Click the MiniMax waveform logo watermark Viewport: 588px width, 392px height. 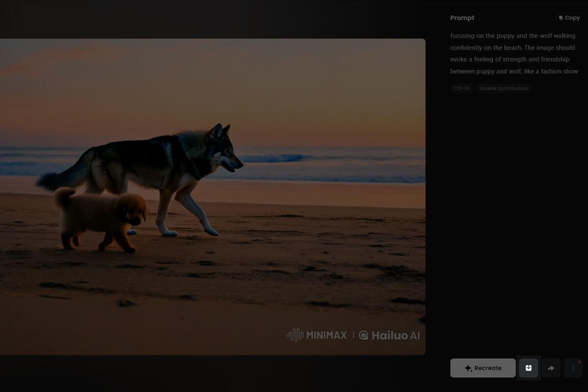pyautogui.click(x=294, y=335)
